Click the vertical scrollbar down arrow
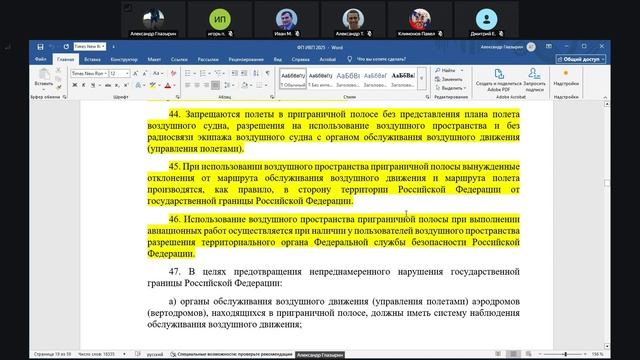Viewport: 640px width, 360px height. point(607,346)
